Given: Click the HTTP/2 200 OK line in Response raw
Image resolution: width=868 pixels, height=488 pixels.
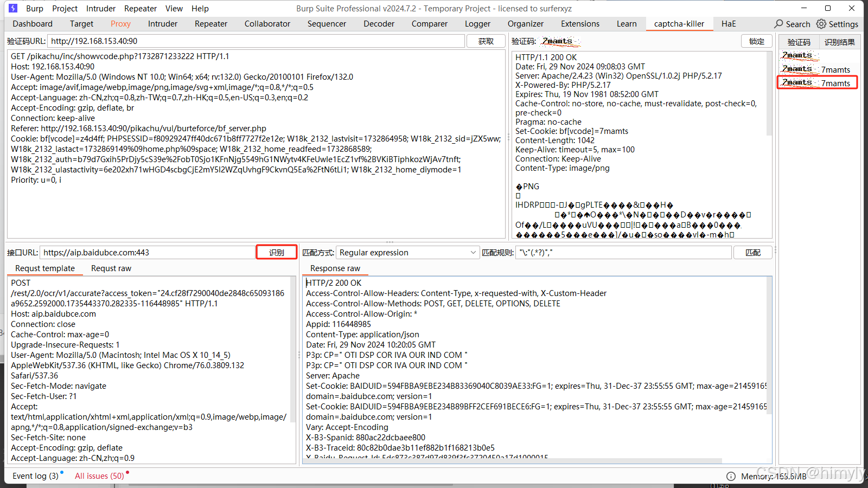Looking at the screenshot, I should pos(334,283).
